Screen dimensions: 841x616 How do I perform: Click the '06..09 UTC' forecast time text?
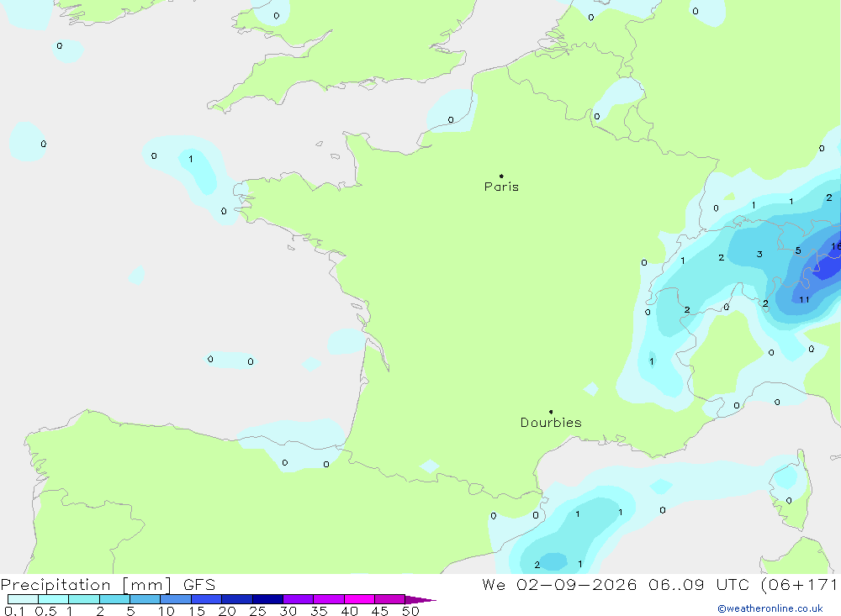tap(699, 584)
